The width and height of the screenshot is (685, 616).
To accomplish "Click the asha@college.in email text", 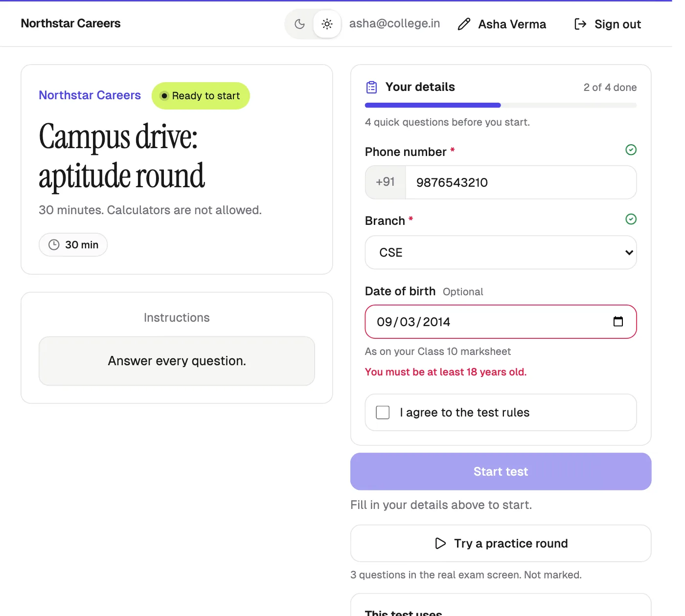I will pyautogui.click(x=394, y=23).
